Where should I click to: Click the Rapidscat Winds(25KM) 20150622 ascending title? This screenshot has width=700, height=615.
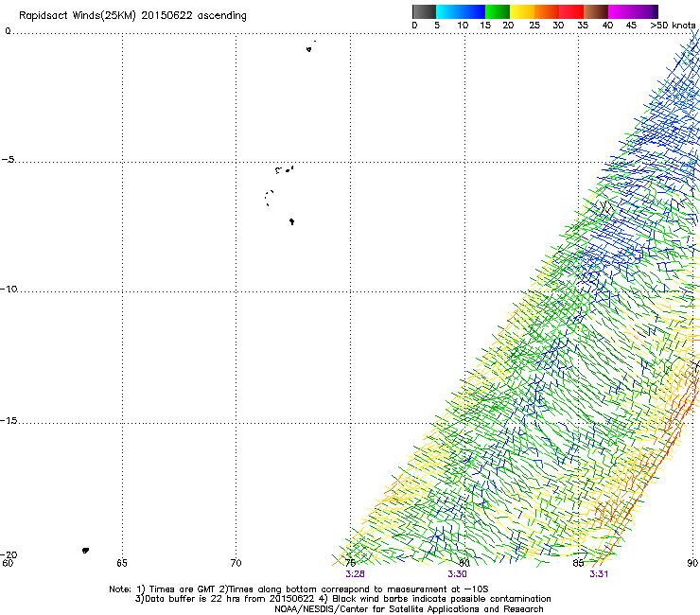pyautogui.click(x=132, y=16)
